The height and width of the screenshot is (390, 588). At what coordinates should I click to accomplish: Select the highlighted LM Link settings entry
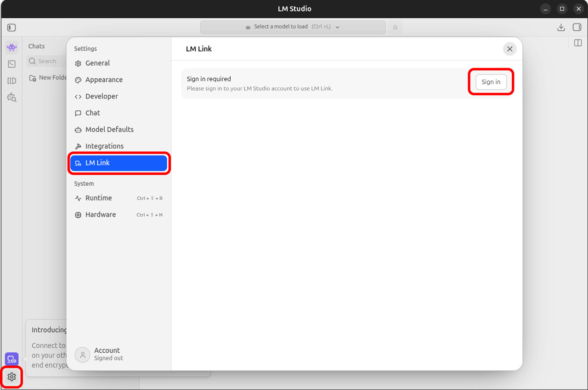coord(119,163)
